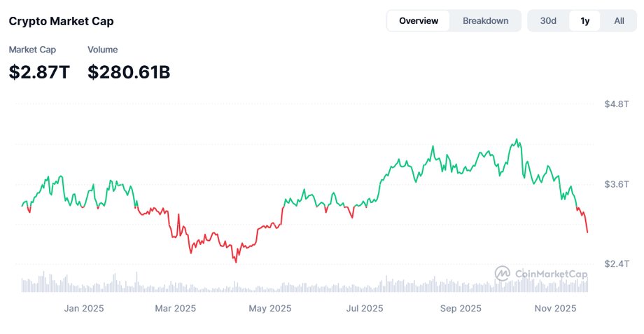Click the Crypto Market Cap heading
This screenshot has height=334, width=644.
(61, 21)
